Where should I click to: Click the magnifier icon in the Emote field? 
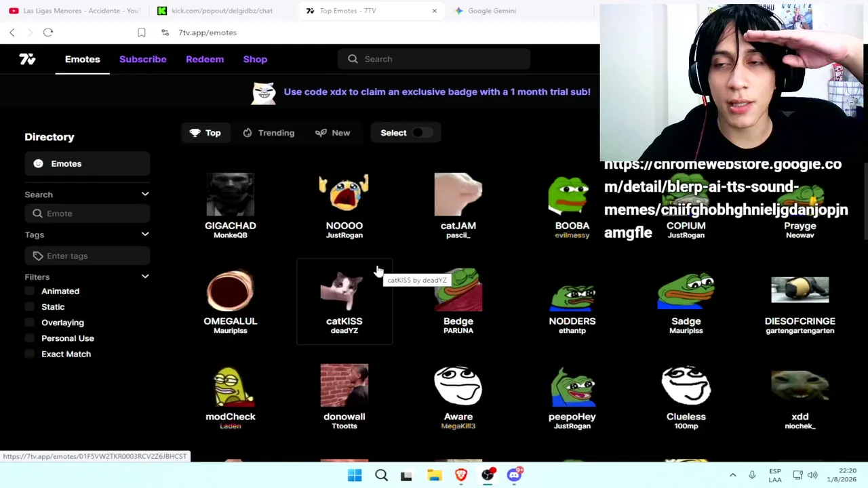(38, 213)
